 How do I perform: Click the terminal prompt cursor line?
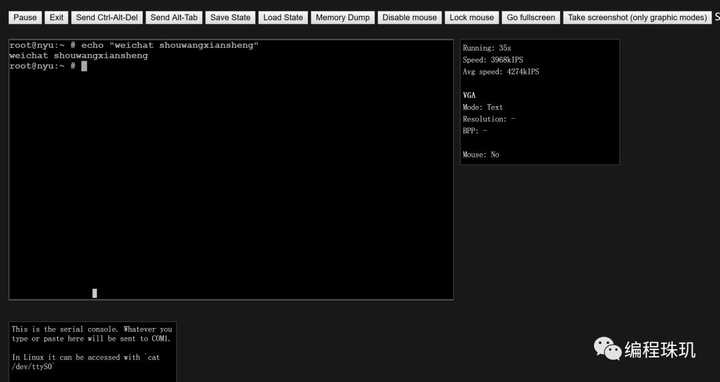coord(48,66)
